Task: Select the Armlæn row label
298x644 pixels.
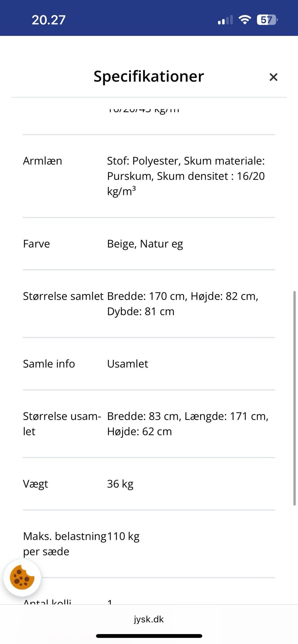Action: (43, 161)
